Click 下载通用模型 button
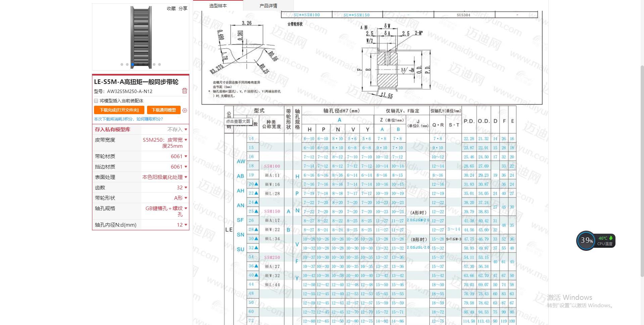The height and width of the screenshot is (325, 644). click(x=164, y=110)
